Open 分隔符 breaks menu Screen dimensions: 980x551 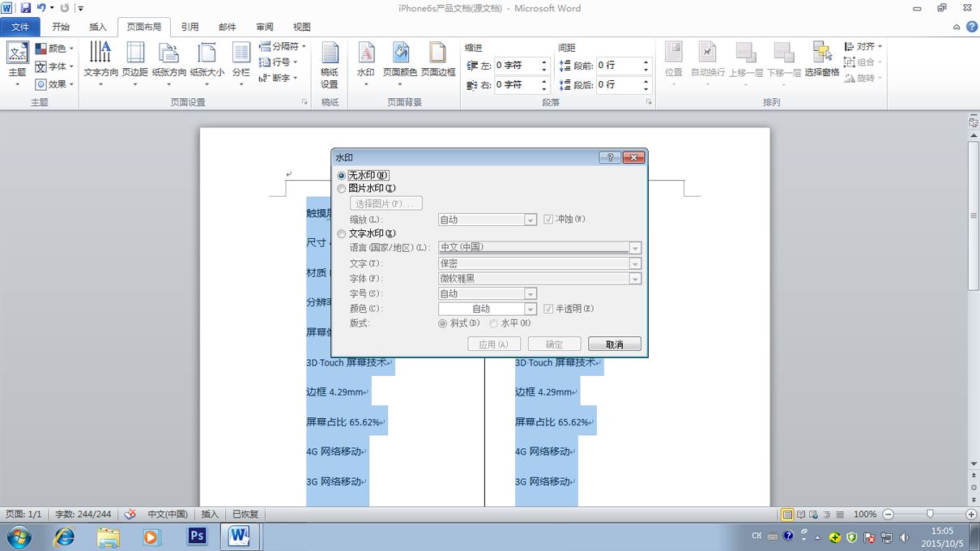pyautogui.click(x=281, y=47)
